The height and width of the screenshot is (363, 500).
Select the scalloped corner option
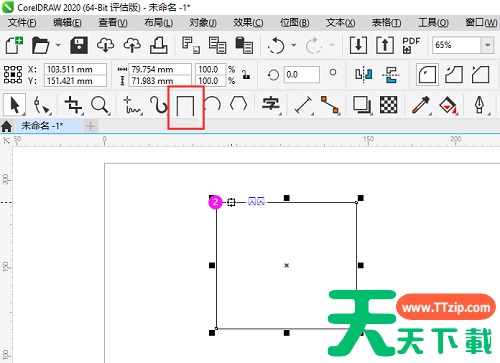pos(454,74)
